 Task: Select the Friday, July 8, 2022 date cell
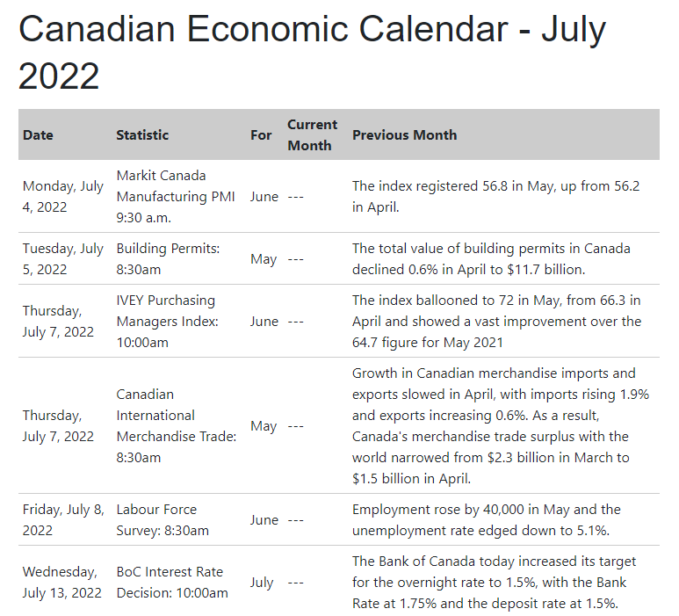coord(63,520)
